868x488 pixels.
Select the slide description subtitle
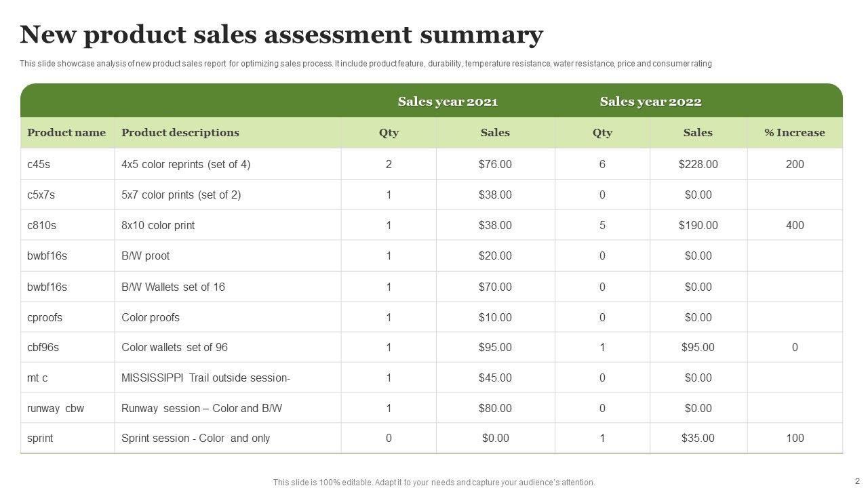366,64
